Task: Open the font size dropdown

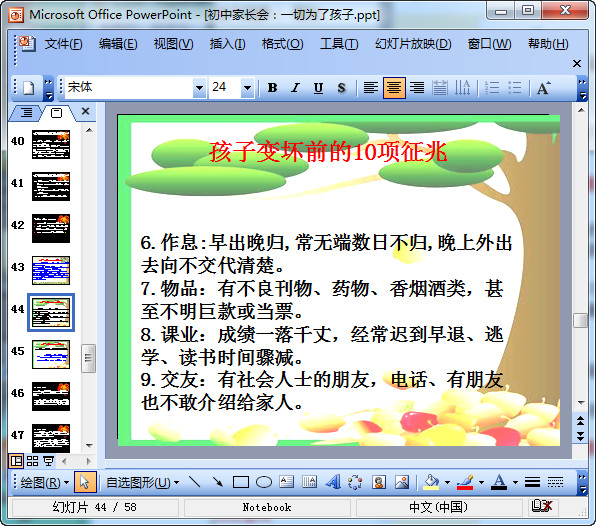Action: pyautogui.click(x=247, y=88)
